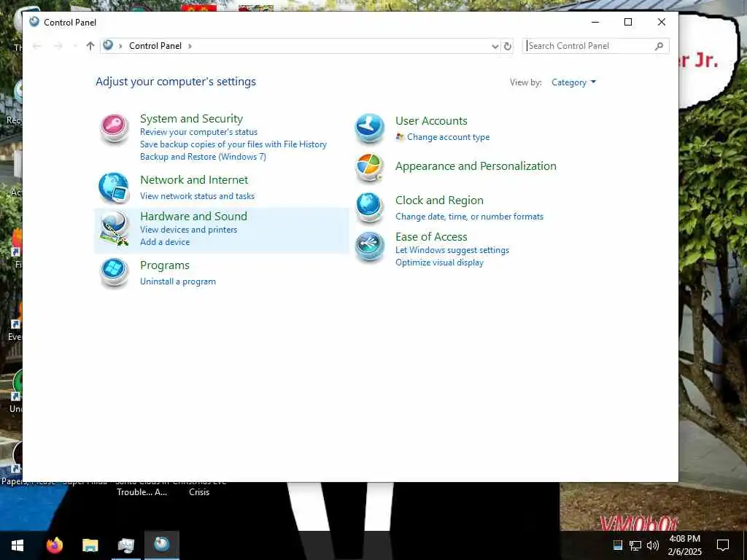
Task: Click Uninstall a program
Action: click(x=178, y=281)
